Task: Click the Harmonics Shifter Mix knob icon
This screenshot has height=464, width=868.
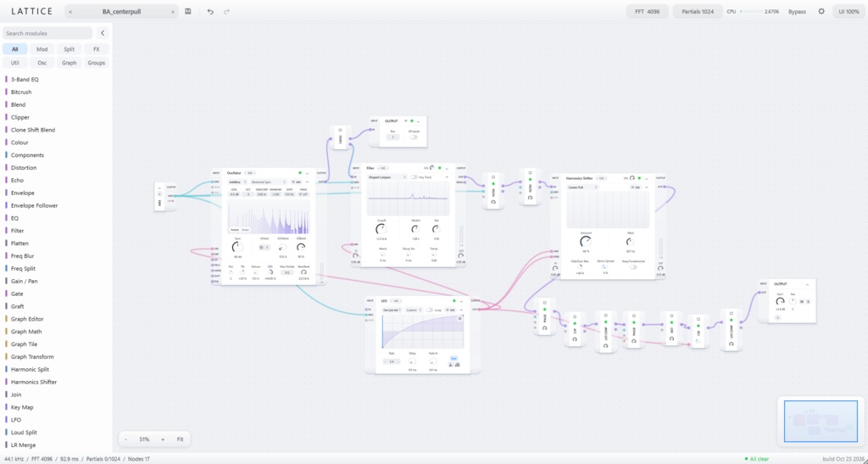Action: tap(632, 178)
